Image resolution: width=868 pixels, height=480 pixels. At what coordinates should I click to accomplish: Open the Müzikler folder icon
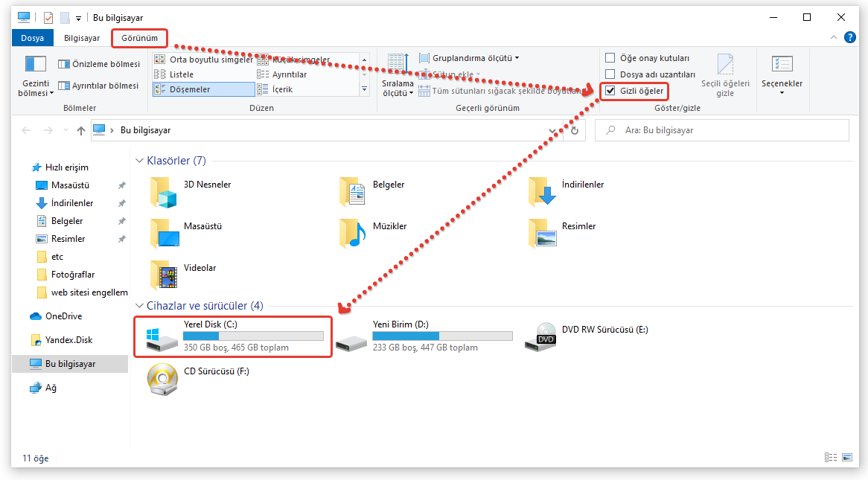pyautogui.click(x=353, y=233)
